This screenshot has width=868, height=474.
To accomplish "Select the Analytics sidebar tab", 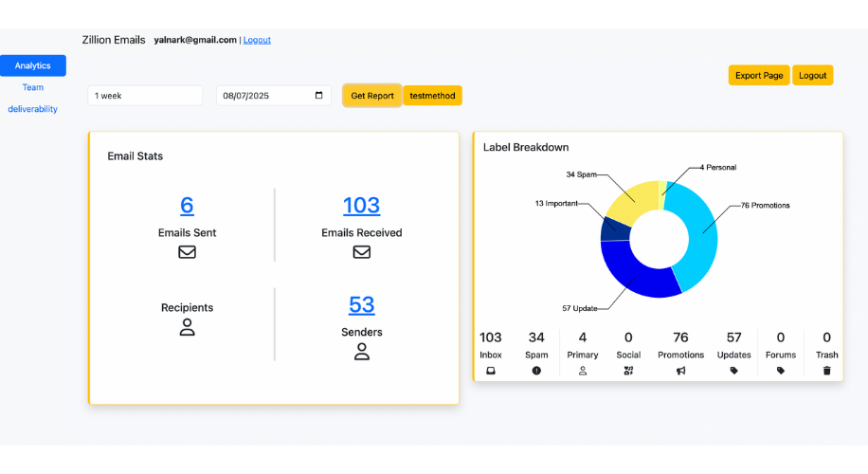I will [33, 65].
